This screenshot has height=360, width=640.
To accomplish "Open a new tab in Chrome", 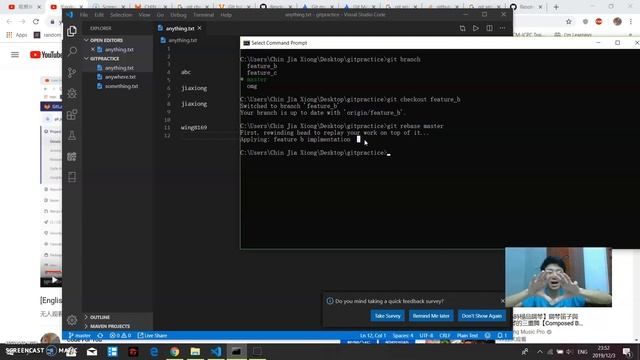I will (x=556, y=7).
